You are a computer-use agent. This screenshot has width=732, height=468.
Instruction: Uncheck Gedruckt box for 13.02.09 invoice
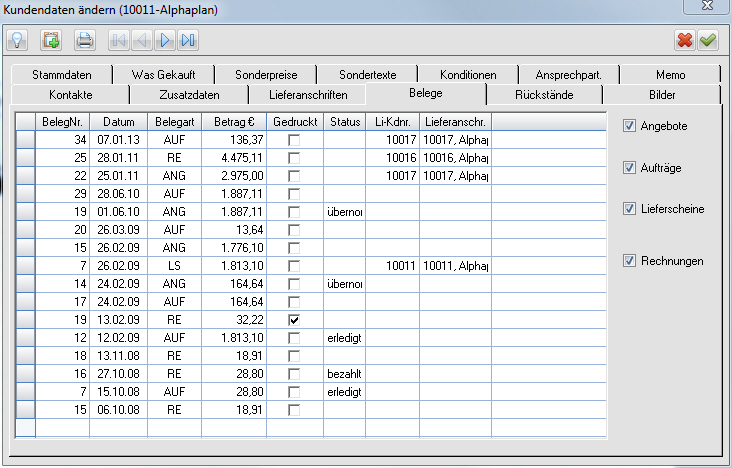(294, 320)
